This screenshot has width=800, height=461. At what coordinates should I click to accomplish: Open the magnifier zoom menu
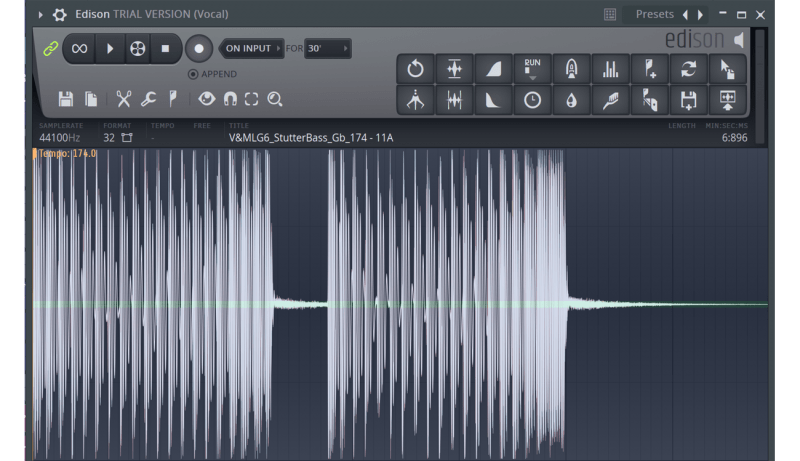pyautogui.click(x=275, y=99)
